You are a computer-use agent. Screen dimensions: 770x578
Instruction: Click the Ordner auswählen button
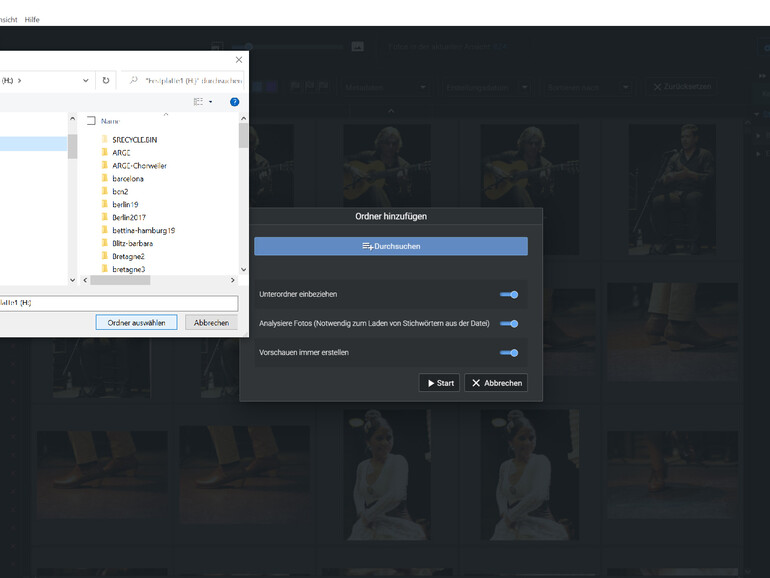pyautogui.click(x=136, y=323)
